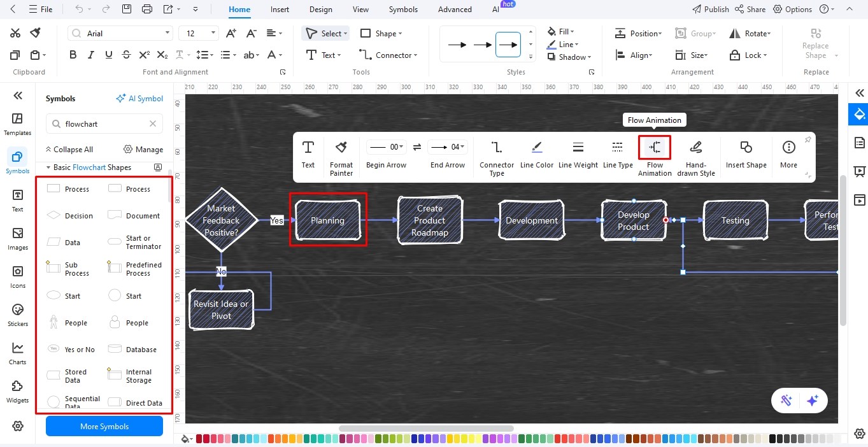This screenshot has width=868, height=447.
Task: Open the Connector dropdown in Tools
Action: (388, 55)
